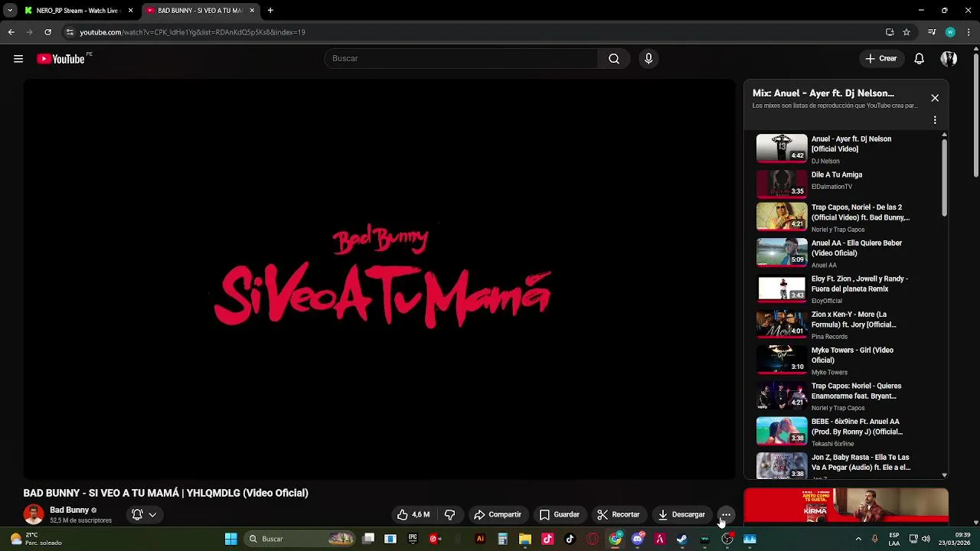Clip the video with Recortar
Image resolution: width=980 pixels, height=551 pixels.
click(x=619, y=514)
